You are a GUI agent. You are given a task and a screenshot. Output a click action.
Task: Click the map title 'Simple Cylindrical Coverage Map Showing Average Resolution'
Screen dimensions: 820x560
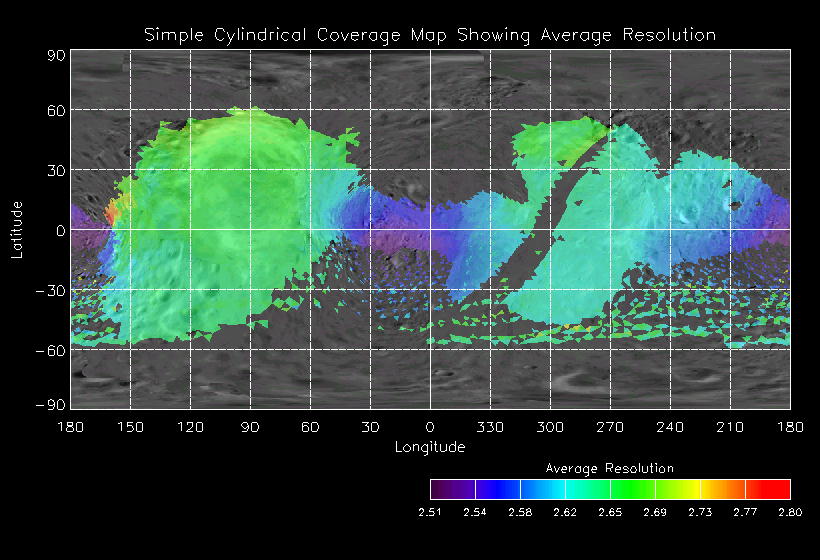click(430, 35)
